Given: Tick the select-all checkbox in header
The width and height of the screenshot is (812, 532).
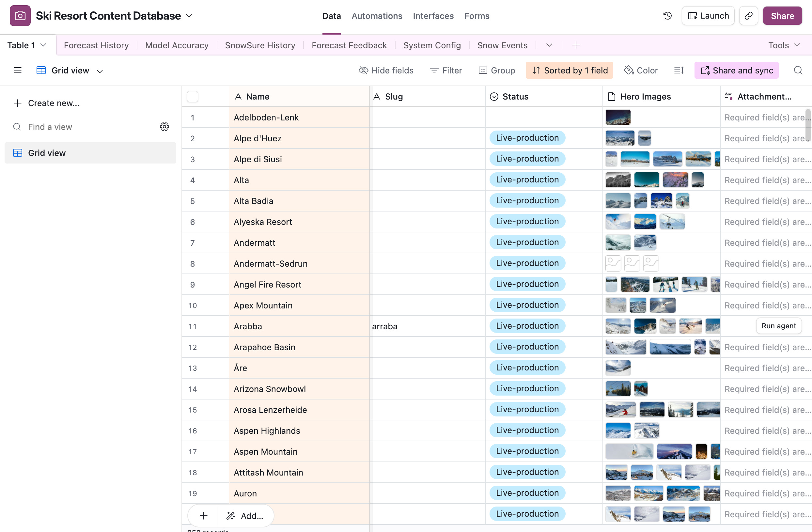Looking at the screenshot, I should [x=193, y=97].
